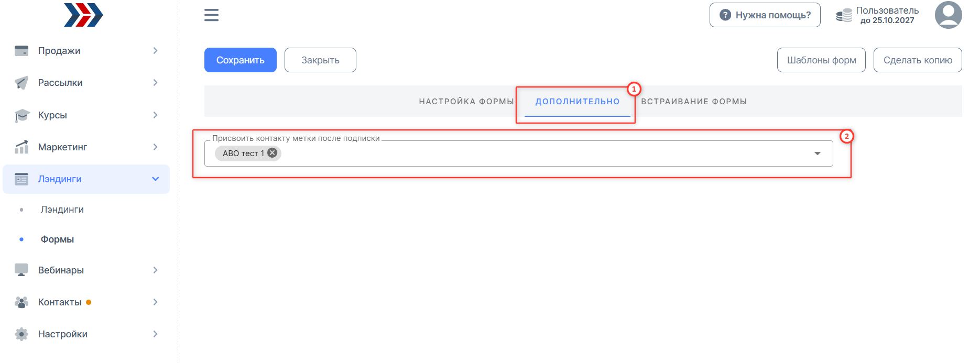Click the Вебинары monitor icon
The height and width of the screenshot is (363, 980).
[21, 270]
